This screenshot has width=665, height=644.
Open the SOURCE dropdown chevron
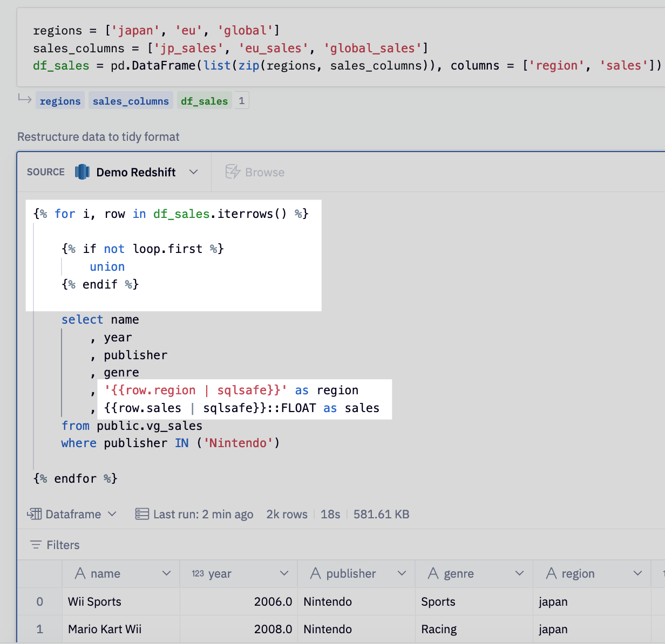[x=194, y=172]
